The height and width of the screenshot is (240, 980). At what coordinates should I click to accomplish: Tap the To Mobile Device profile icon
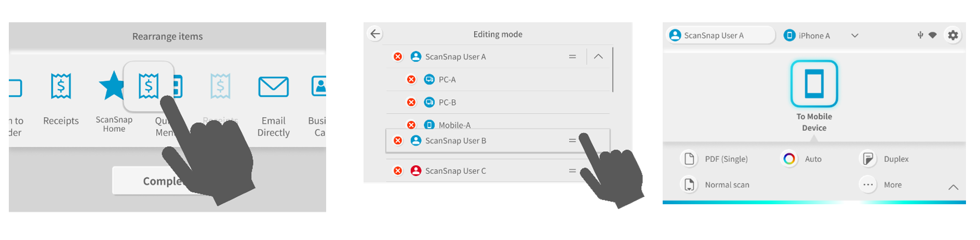[x=814, y=84]
